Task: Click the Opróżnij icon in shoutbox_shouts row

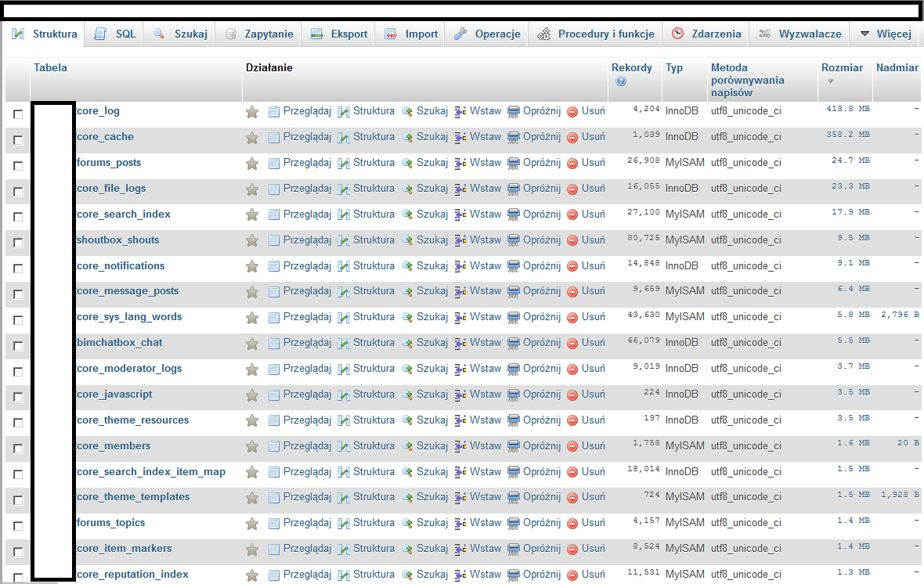Action: 514,241
